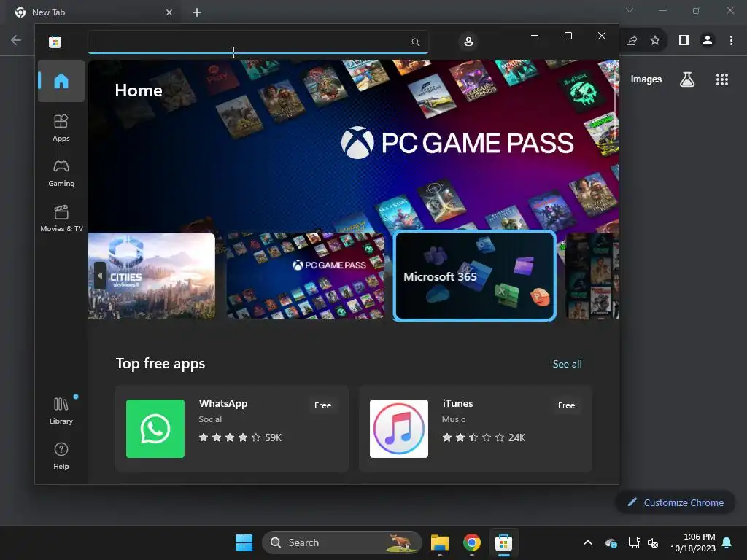Open Help in the Store sidebar
The width and height of the screenshot is (747, 560).
(61, 456)
